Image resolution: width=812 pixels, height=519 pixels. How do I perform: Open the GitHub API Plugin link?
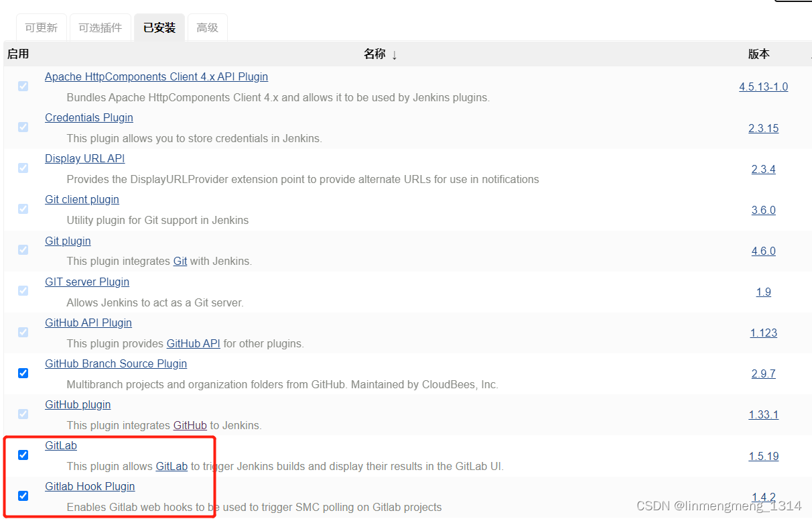coord(88,323)
